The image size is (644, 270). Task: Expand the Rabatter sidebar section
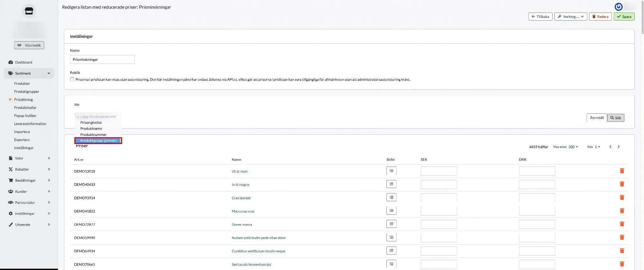[29, 169]
